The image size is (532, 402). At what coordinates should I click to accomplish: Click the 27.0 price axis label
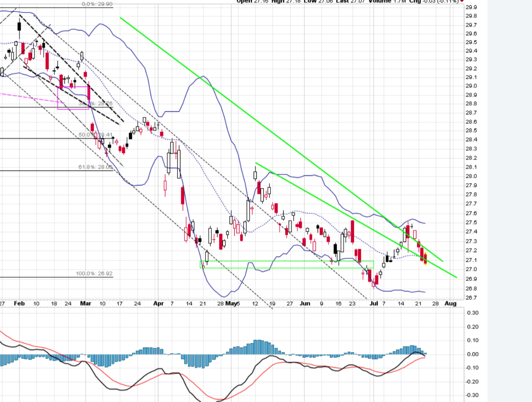click(471, 270)
